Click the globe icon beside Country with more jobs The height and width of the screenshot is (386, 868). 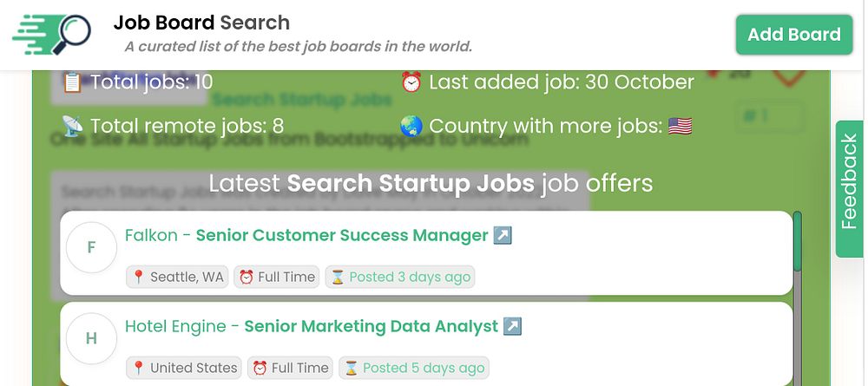tap(411, 127)
